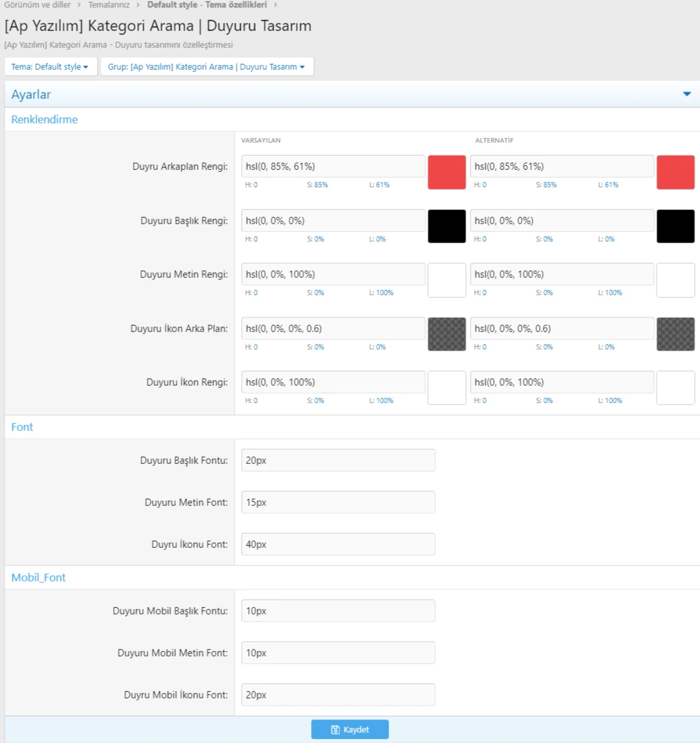Focus the Duyuru Başlık Fontu input
Image resolution: width=700 pixels, height=743 pixels.
pos(337,461)
